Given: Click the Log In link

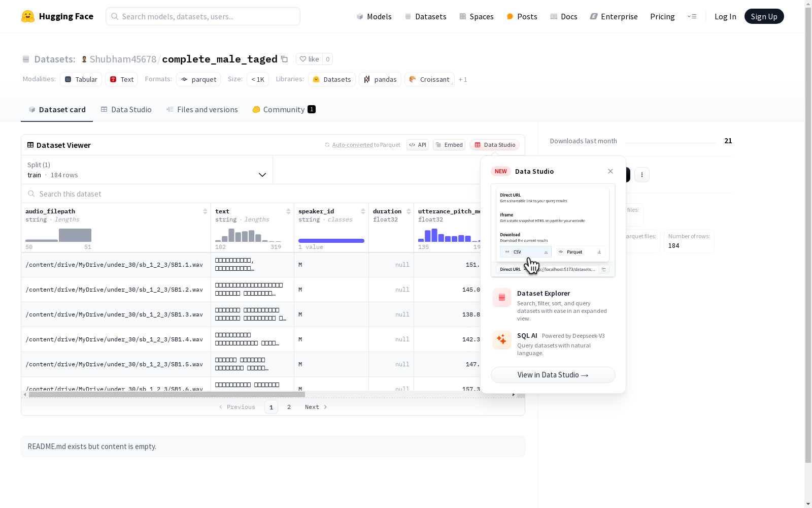Looking at the screenshot, I should [725, 16].
